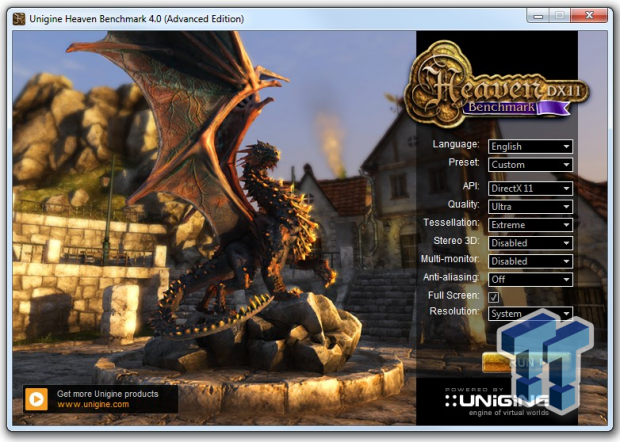Image resolution: width=620 pixels, height=442 pixels.
Task: Open the Tessellation dropdown set to Extreme
Action: (530, 225)
